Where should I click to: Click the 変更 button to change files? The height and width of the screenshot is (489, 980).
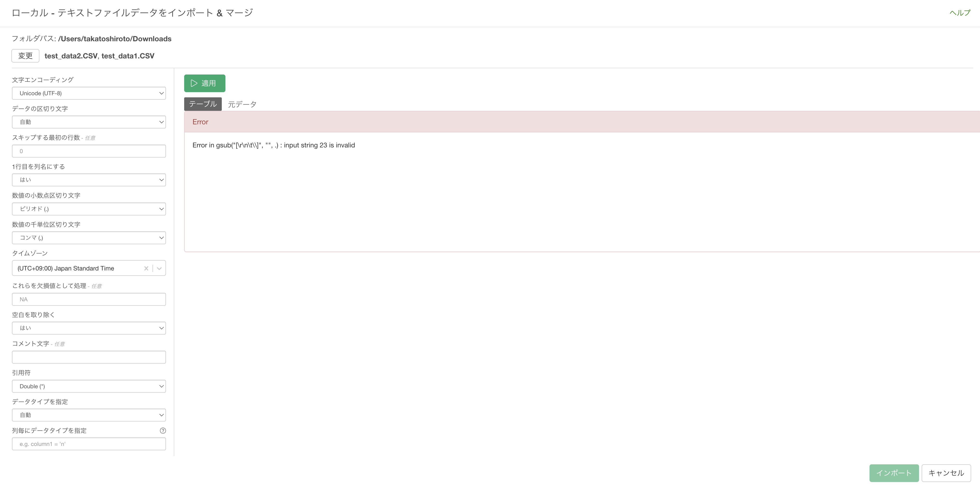pos(25,56)
